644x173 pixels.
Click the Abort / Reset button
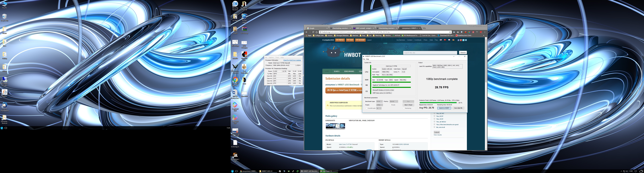point(409,105)
